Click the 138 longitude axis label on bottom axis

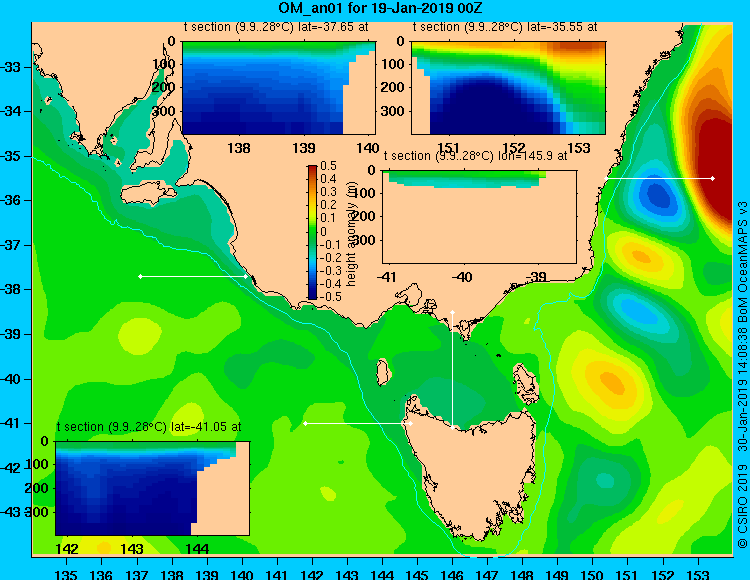click(172, 575)
